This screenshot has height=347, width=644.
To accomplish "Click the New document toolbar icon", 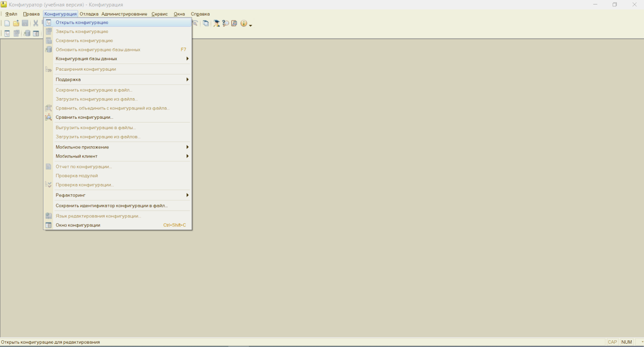I will (x=7, y=23).
